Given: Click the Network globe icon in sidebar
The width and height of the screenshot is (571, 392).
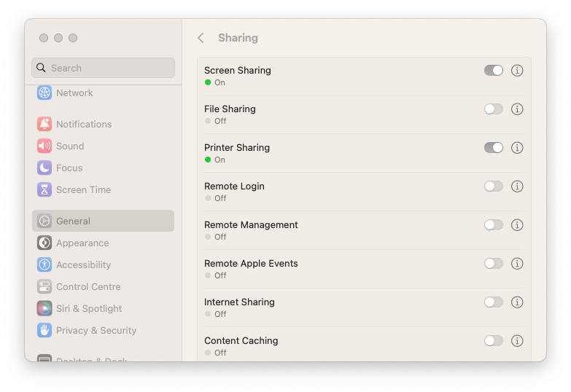Looking at the screenshot, I should tap(44, 93).
